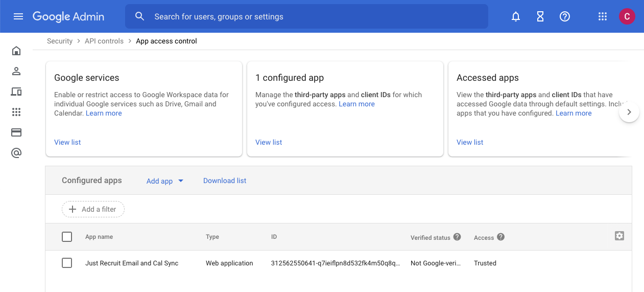The height and width of the screenshot is (292, 644).
Task: Click Accessed apps card title
Action: pos(488,78)
